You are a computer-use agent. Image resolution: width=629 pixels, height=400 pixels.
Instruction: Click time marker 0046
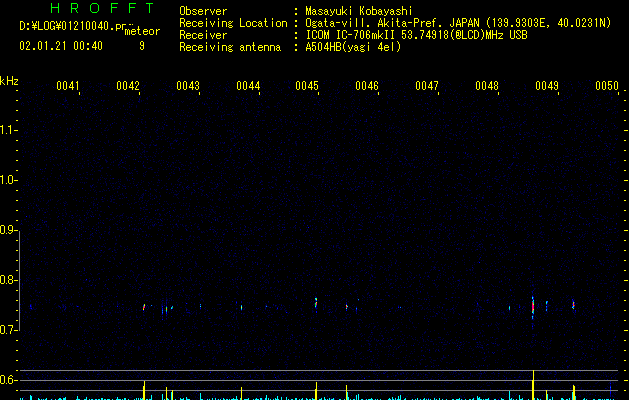click(x=367, y=85)
